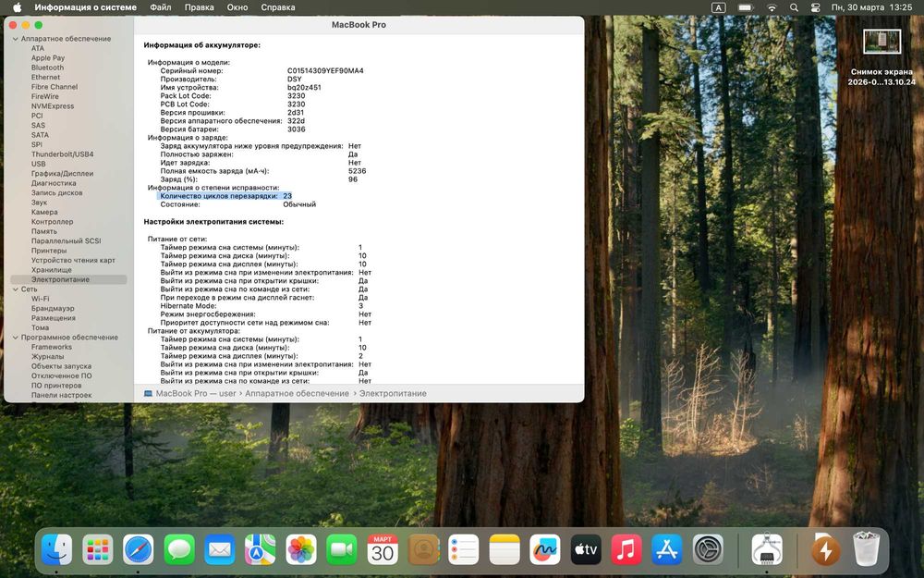Select Устройство чтения карт in sidebar
The height and width of the screenshot is (578, 924).
point(73,261)
